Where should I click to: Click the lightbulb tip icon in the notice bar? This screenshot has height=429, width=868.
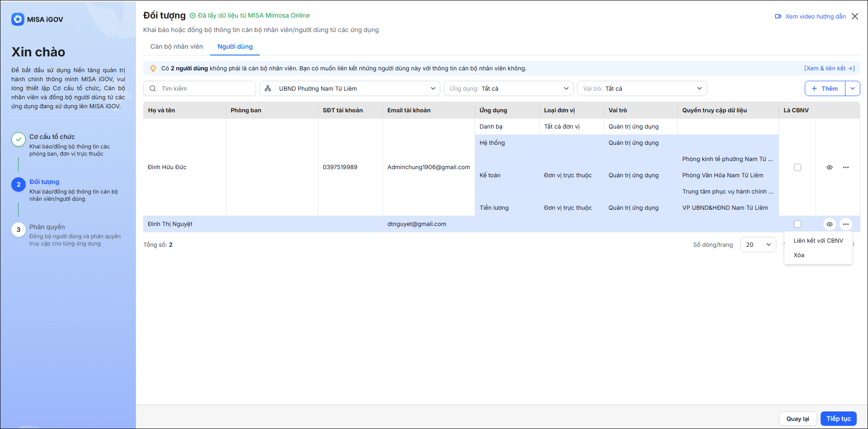[x=153, y=68]
